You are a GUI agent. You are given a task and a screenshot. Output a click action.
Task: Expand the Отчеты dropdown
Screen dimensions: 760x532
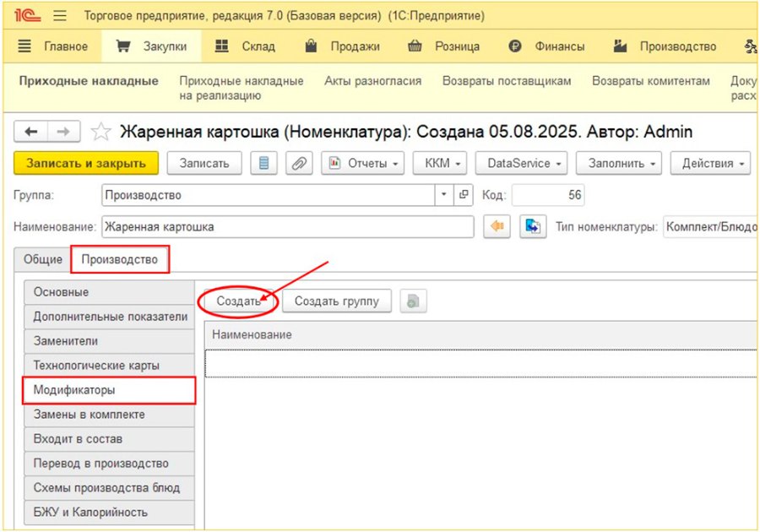[362, 163]
